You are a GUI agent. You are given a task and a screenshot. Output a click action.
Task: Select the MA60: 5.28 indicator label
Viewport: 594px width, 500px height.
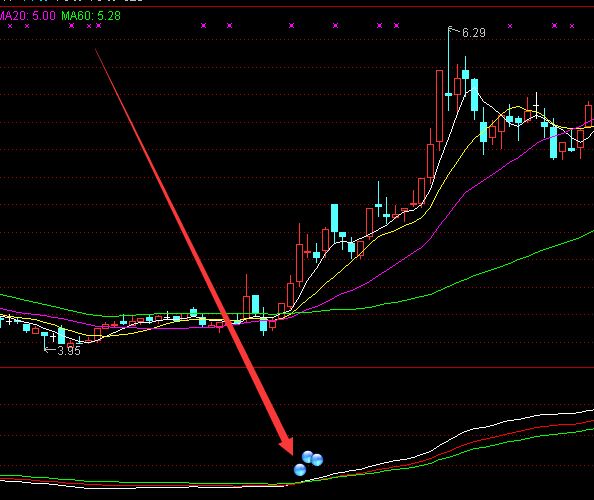[x=91, y=16]
